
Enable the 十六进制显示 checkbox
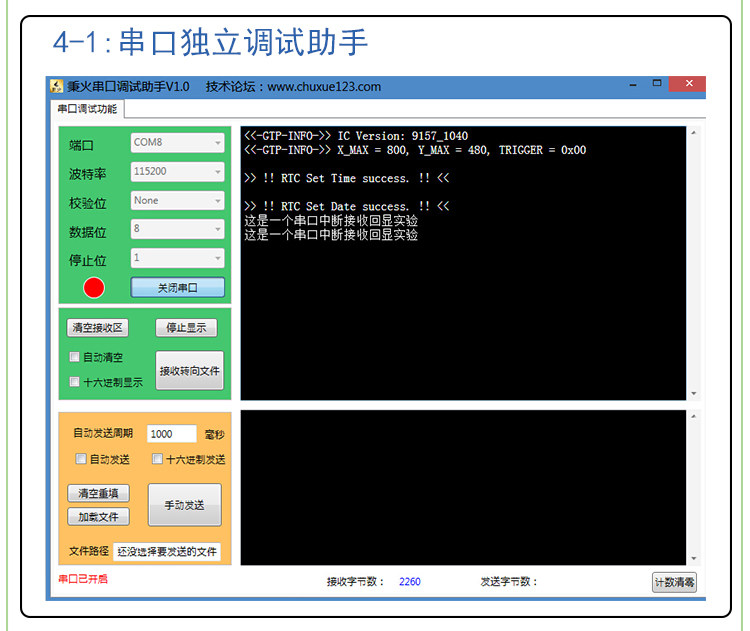point(74,382)
